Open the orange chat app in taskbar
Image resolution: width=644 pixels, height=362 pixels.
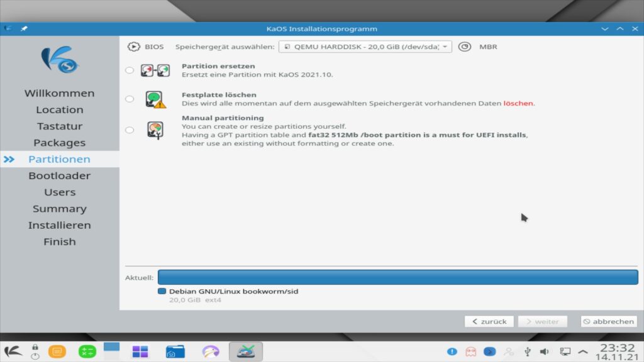(57, 352)
